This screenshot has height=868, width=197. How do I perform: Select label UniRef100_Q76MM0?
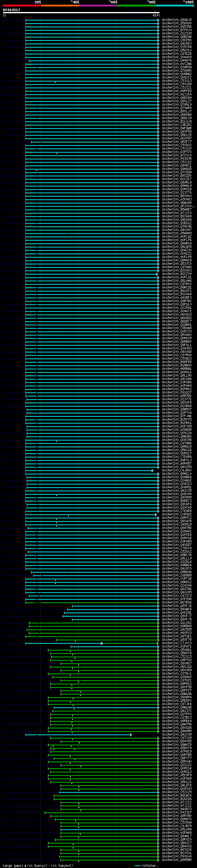pyautogui.click(x=176, y=71)
